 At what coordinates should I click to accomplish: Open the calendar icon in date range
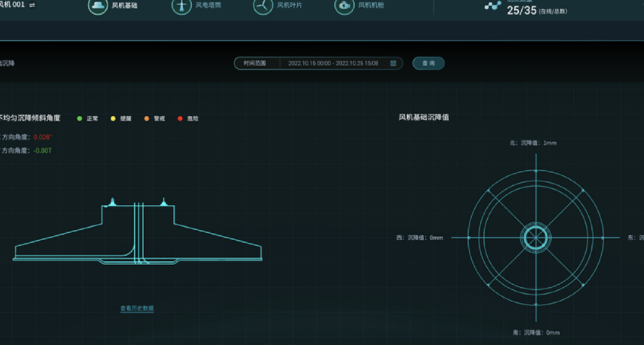393,63
